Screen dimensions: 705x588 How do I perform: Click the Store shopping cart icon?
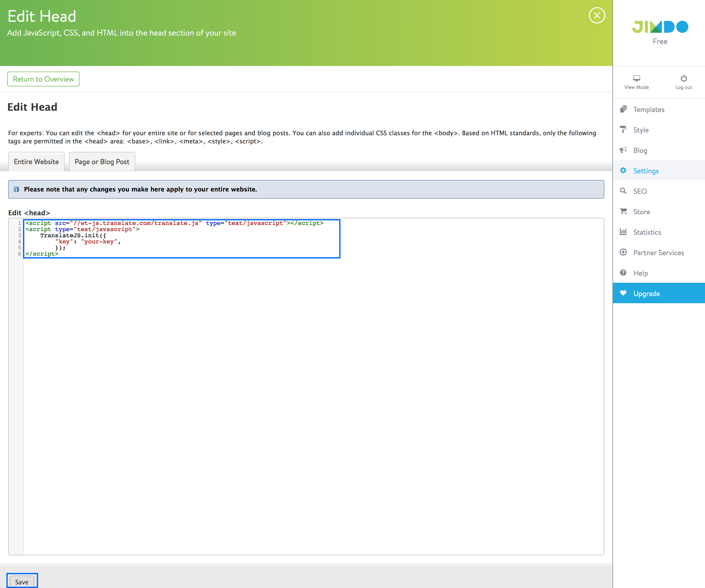[623, 211]
